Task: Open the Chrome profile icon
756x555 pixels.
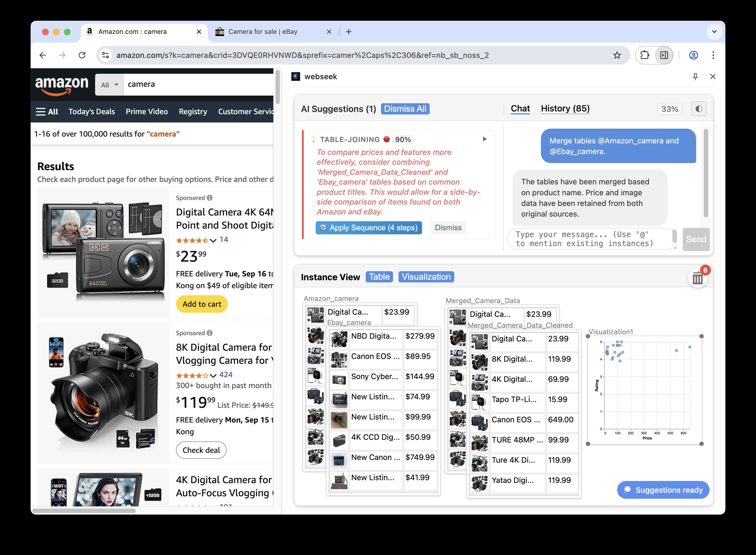Action: pos(693,55)
